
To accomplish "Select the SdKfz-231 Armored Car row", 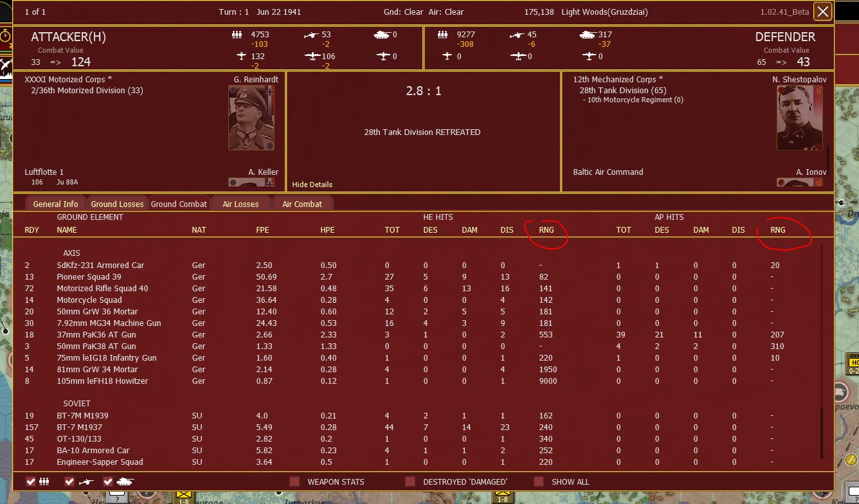I will click(x=417, y=265).
